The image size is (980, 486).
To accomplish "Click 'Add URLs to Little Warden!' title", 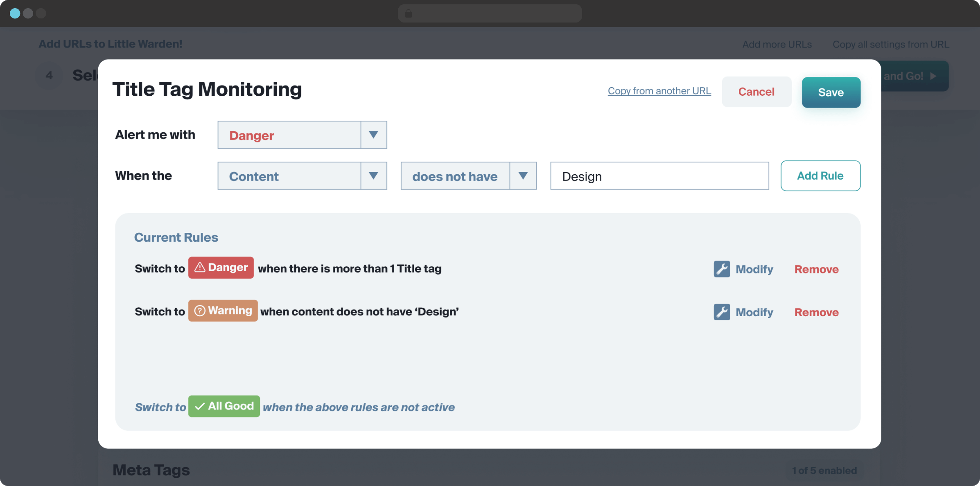I will click(x=111, y=44).
